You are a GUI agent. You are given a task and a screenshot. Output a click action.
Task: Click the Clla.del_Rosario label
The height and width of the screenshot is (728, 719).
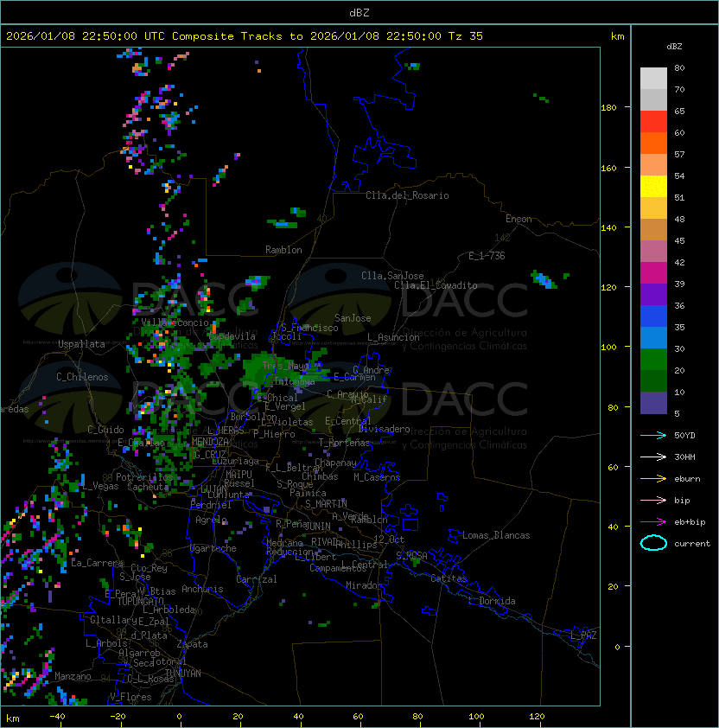(x=407, y=195)
